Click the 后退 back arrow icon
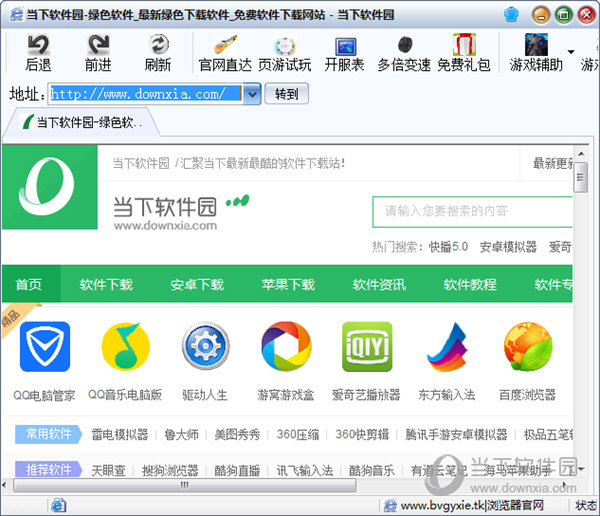Screen dimensions: 600x516 tap(38, 44)
